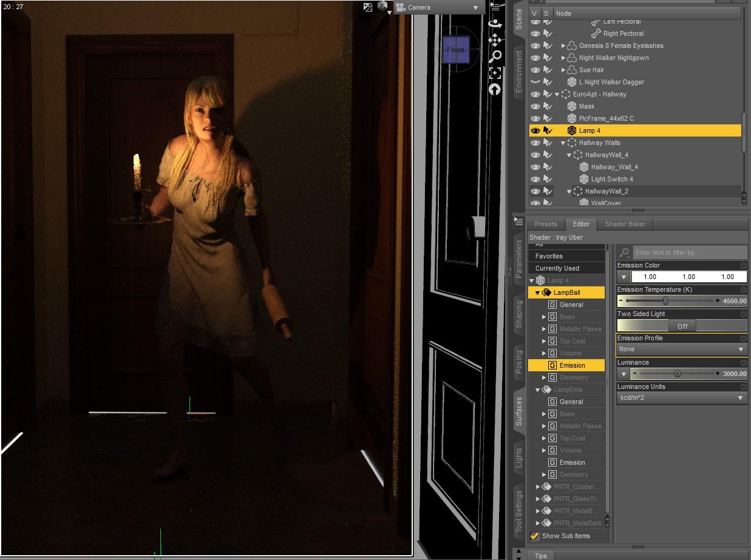Open the Emission Color settings gear
This screenshot has height=560, width=751.
point(743,265)
